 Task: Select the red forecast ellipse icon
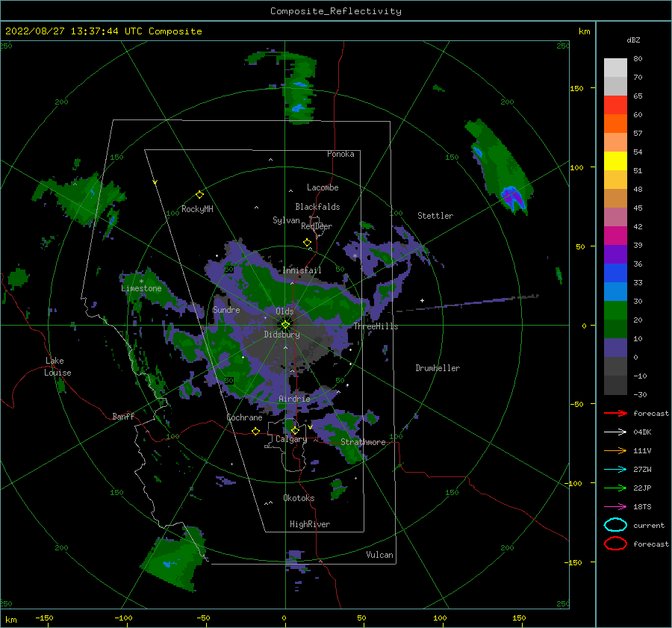[x=615, y=544]
